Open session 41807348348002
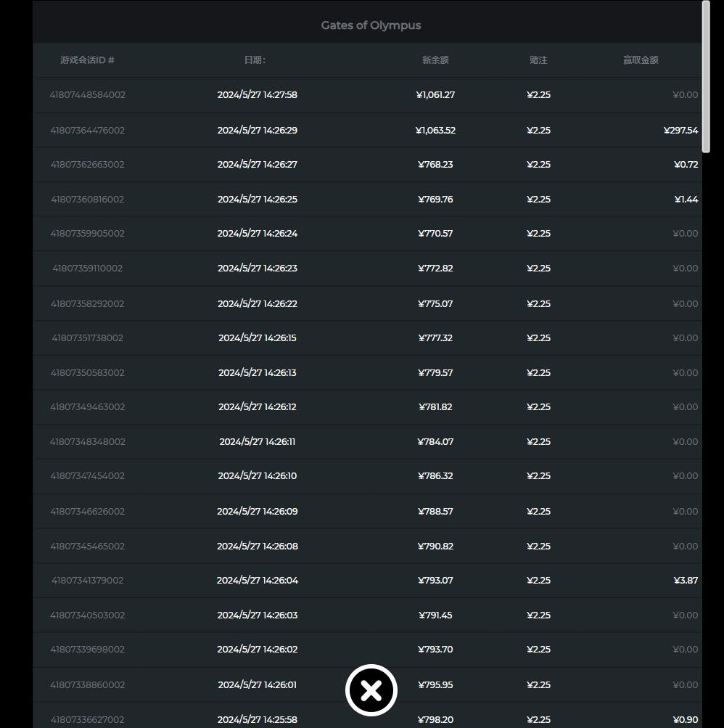This screenshot has height=728, width=724. pyautogui.click(x=88, y=441)
